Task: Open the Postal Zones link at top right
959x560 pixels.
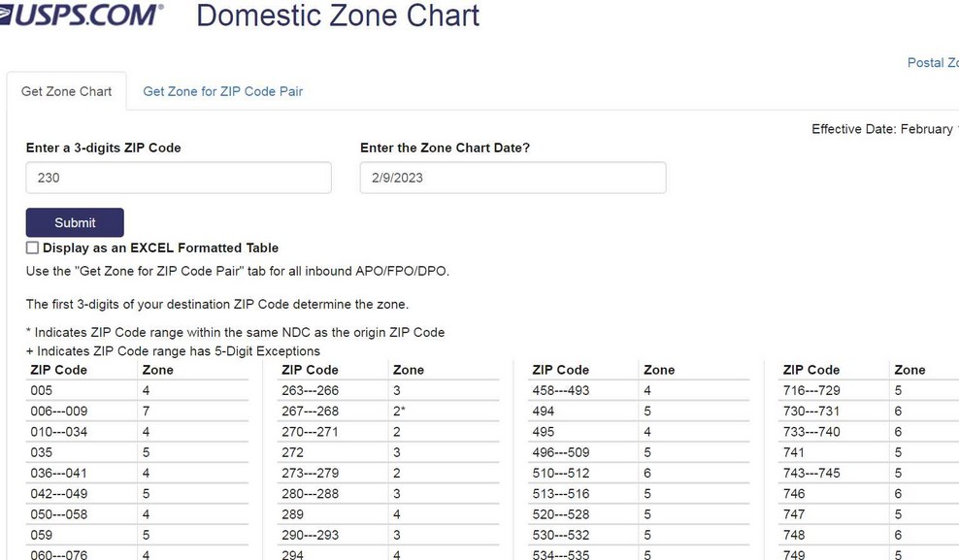Action: point(933,62)
